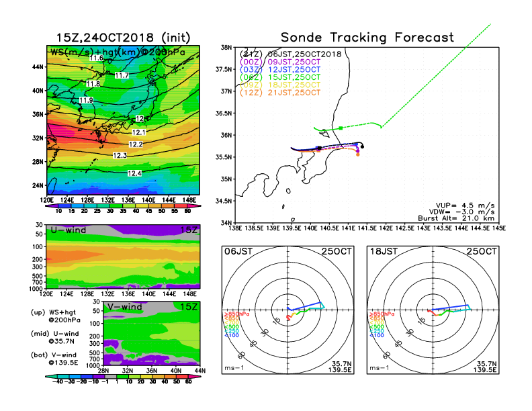Click the 12.3 height contour label
Image resolution: width=532 pixels, height=411 pixels.
point(120,155)
